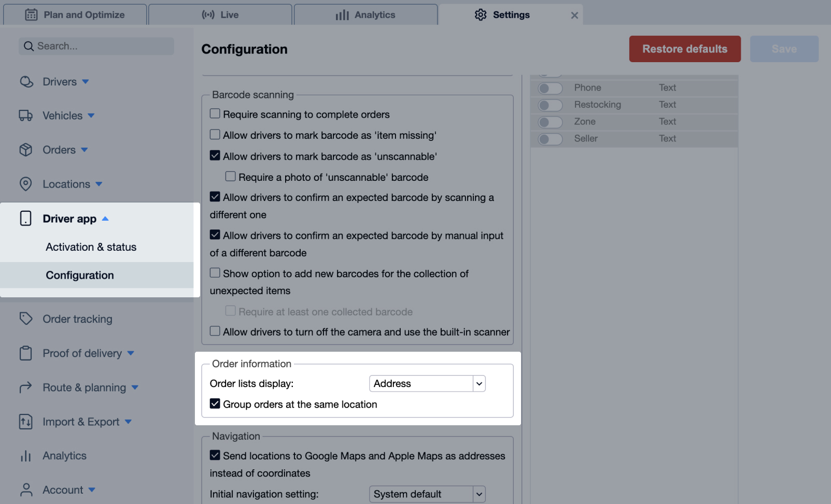831x504 pixels.
Task: Click the Proof of delivery clipboard icon
Action: pos(26,353)
